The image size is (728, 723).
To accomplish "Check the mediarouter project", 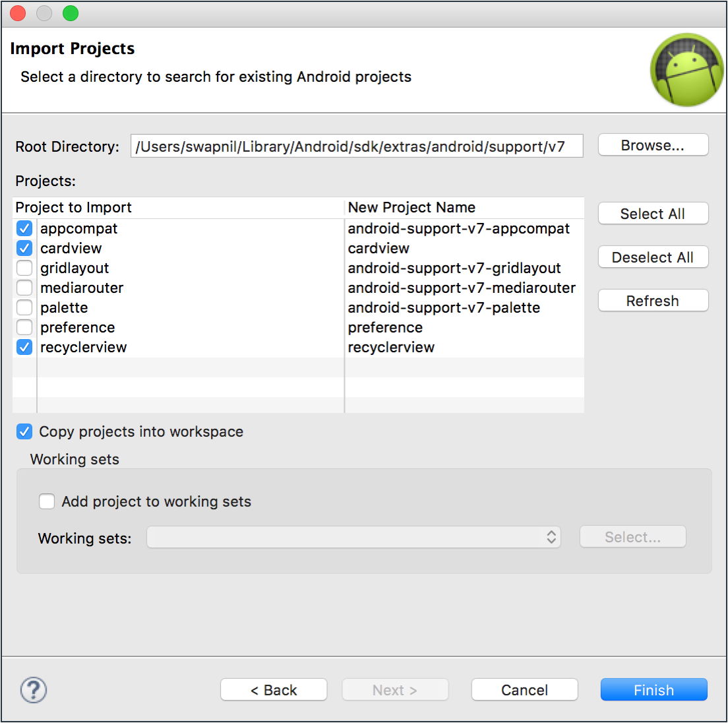I will 24,288.
